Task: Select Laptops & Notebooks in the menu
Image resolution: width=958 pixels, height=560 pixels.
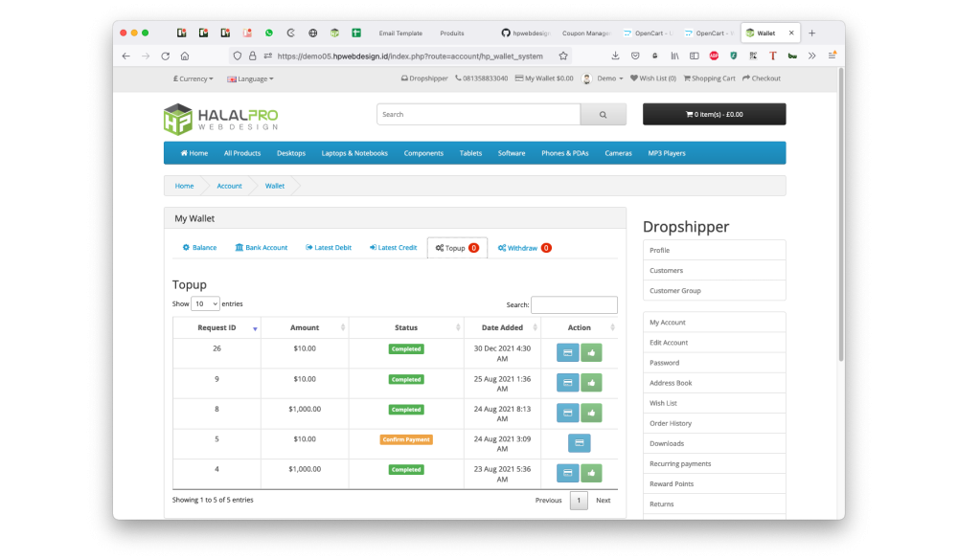Action: [354, 153]
